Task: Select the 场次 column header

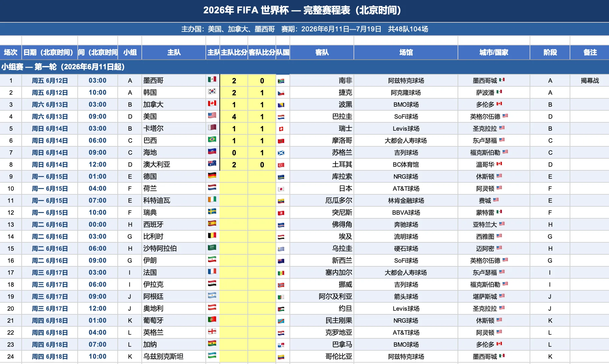Action: [x=11, y=52]
